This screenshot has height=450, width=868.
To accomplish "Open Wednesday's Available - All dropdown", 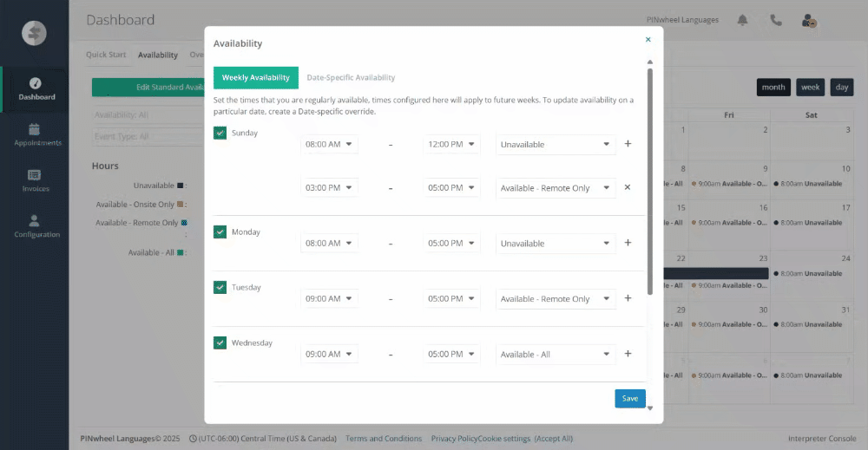I will (556, 355).
